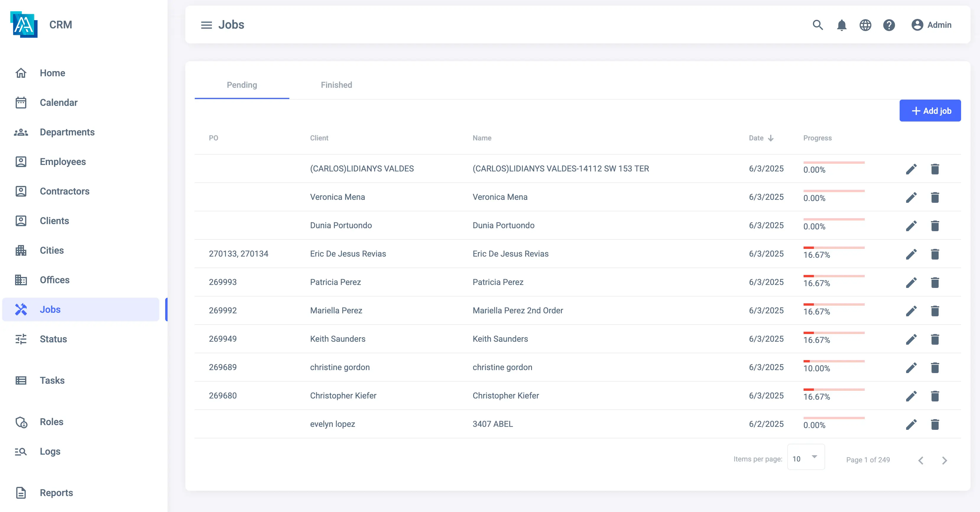This screenshot has height=512, width=980.
Task: Switch to the Finished tab
Action: [x=336, y=85]
